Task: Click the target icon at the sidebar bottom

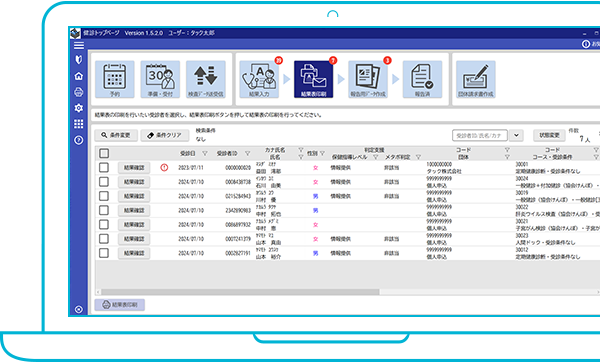Action: coord(79,309)
